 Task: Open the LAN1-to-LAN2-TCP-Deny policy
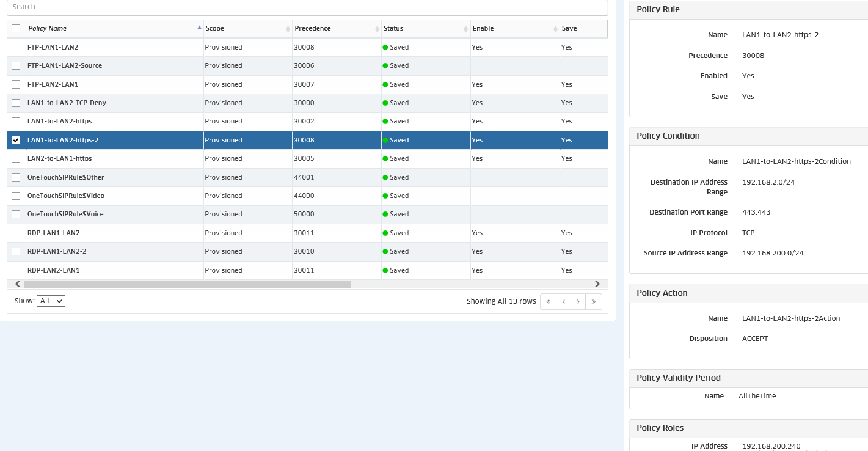click(67, 103)
